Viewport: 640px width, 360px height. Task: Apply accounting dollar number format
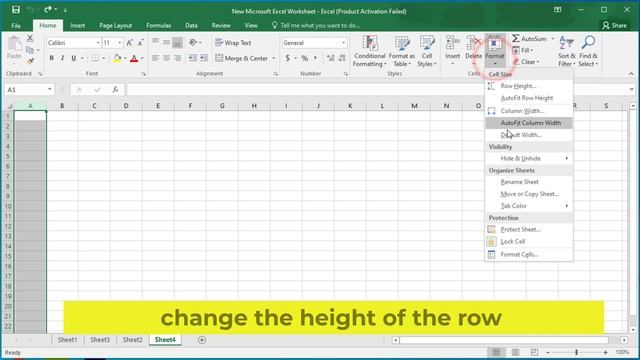pyautogui.click(x=288, y=58)
